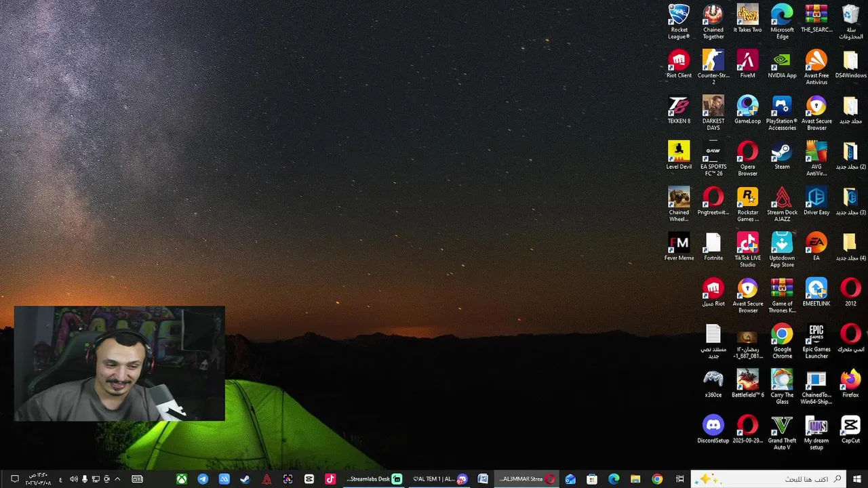Open the DARKEST DAYS game icon
This screenshot has height=488, width=868.
tap(713, 113)
